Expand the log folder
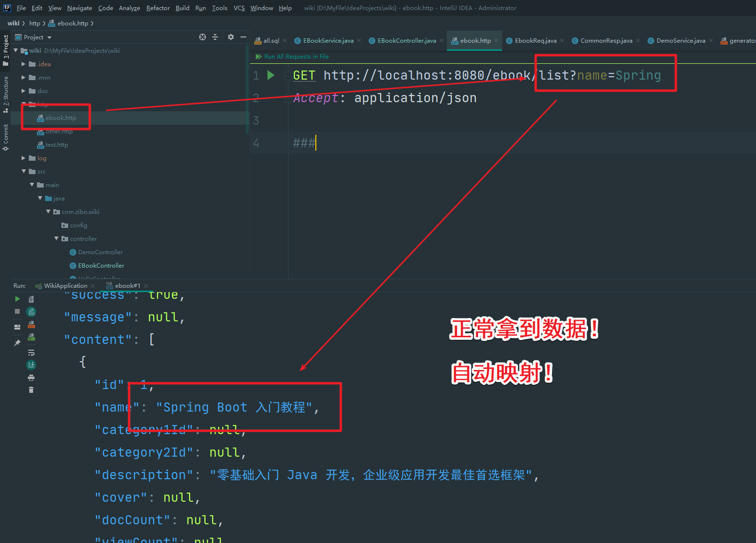Viewport: 756px width, 543px height. 24,158
